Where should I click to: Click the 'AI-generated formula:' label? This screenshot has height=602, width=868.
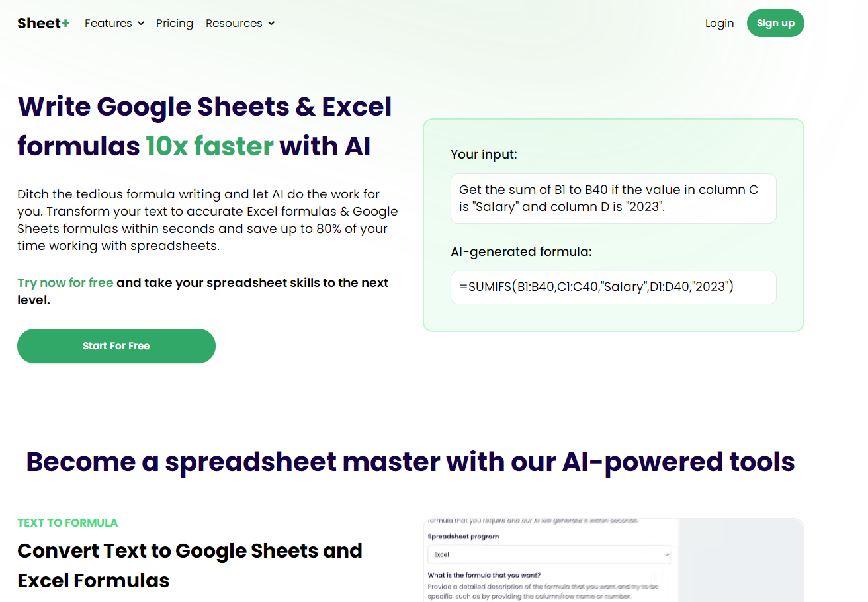pyautogui.click(x=521, y=252)
